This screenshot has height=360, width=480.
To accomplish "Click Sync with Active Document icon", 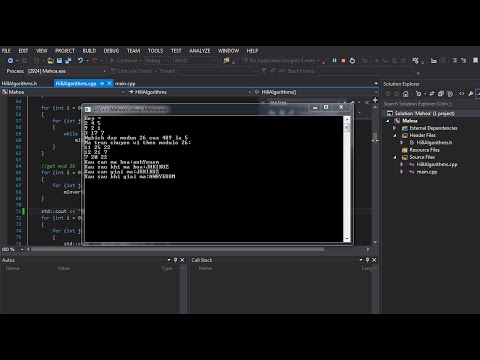I will click(x=432, y=94).
